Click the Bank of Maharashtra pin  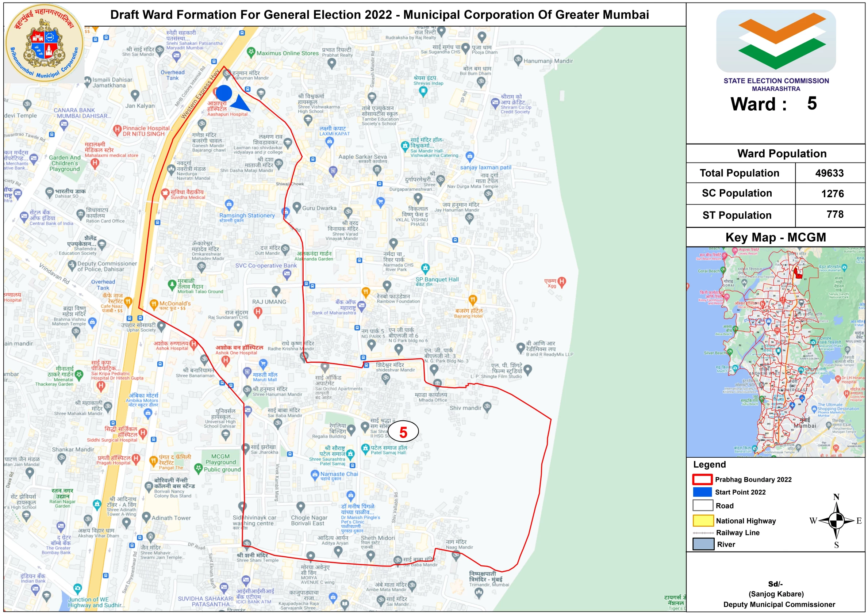(362, 306)
